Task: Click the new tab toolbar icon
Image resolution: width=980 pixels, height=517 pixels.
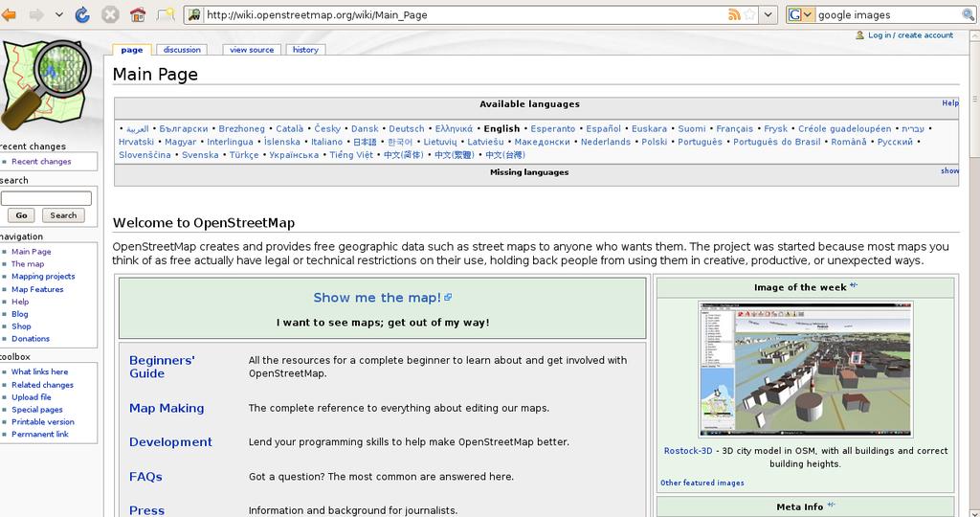Action: click(165, 14)
